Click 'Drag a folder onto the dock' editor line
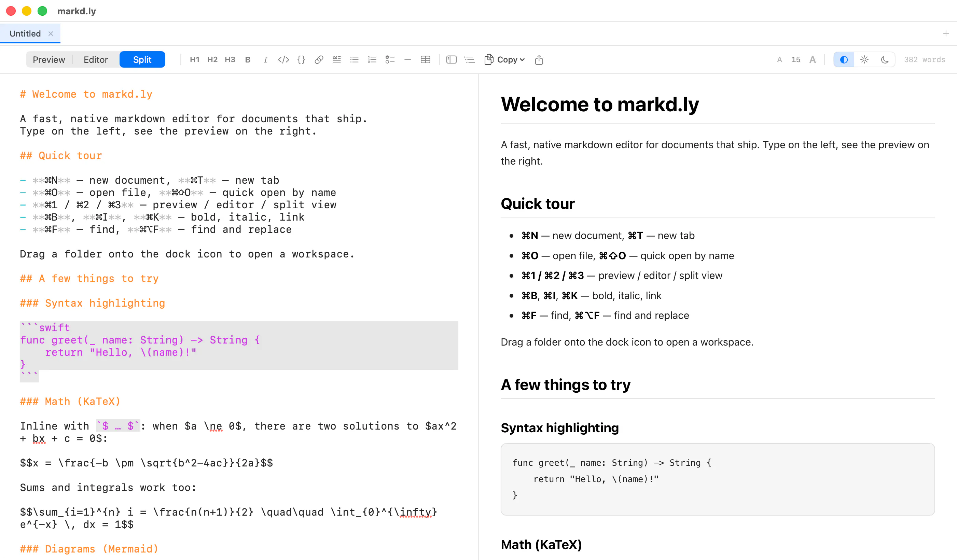 tap(187, 254)
